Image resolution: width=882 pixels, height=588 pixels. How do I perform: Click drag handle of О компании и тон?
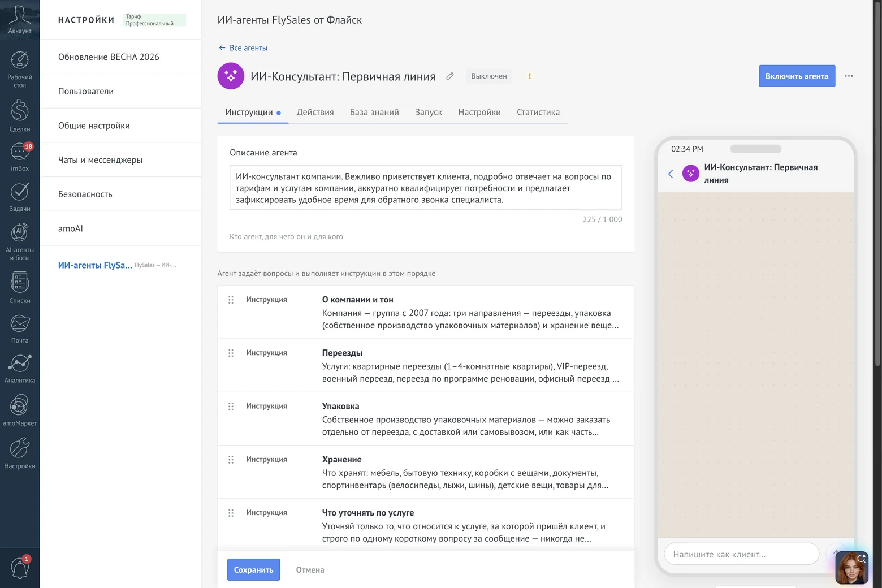tap(231, 300)
